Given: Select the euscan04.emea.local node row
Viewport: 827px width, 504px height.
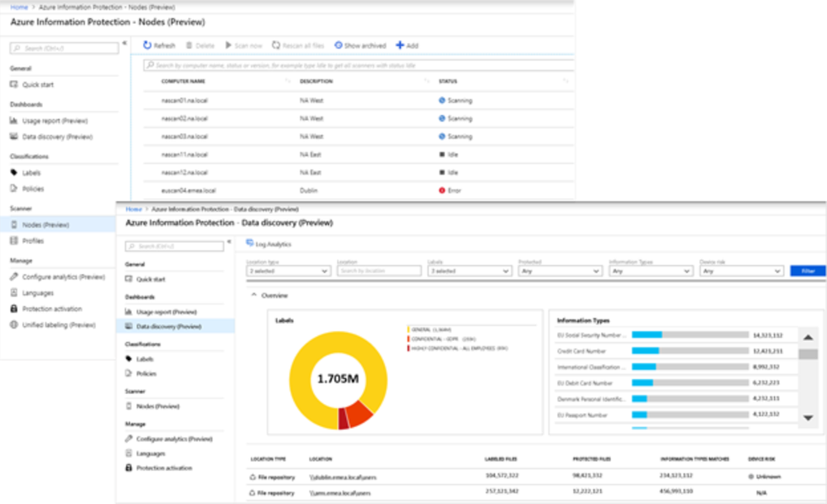Looking at the screenshot, I should [x=358, y=190].
